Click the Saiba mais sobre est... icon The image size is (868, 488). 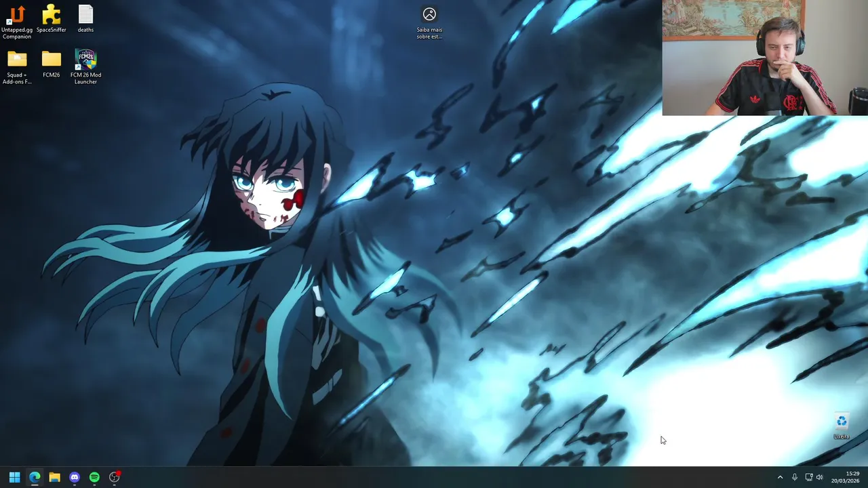[x=429, y=22]
